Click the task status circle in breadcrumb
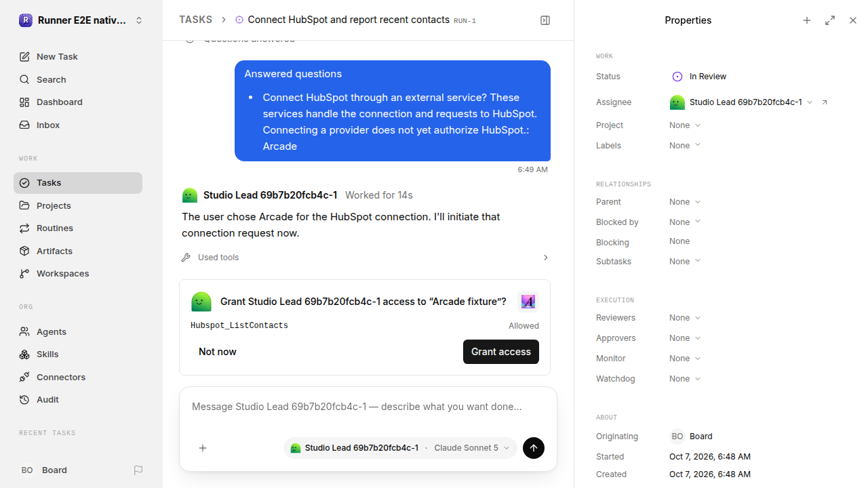This screenshot has height=488, width=868. pos(239,20)
